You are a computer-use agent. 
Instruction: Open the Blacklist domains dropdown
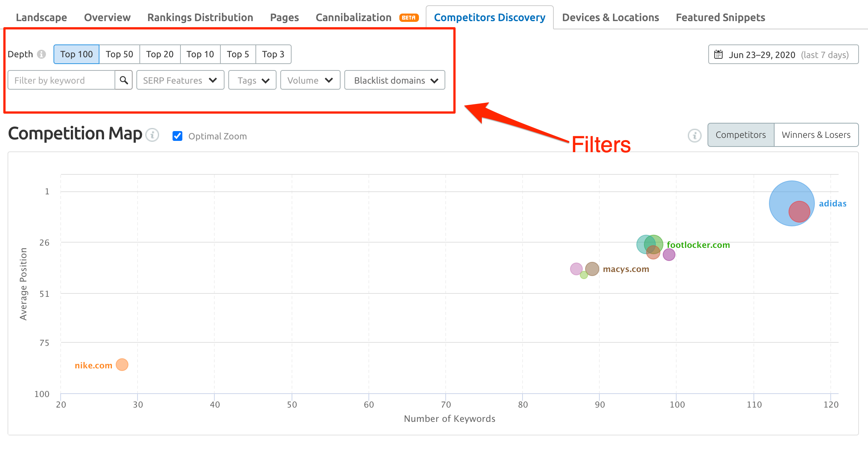point(395,80)
